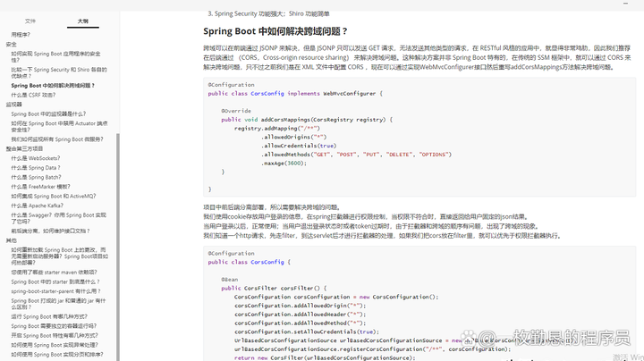
Task: Open 如何使用 Spring Boot 实现异常处理 entry
Action: coord(55,345)
